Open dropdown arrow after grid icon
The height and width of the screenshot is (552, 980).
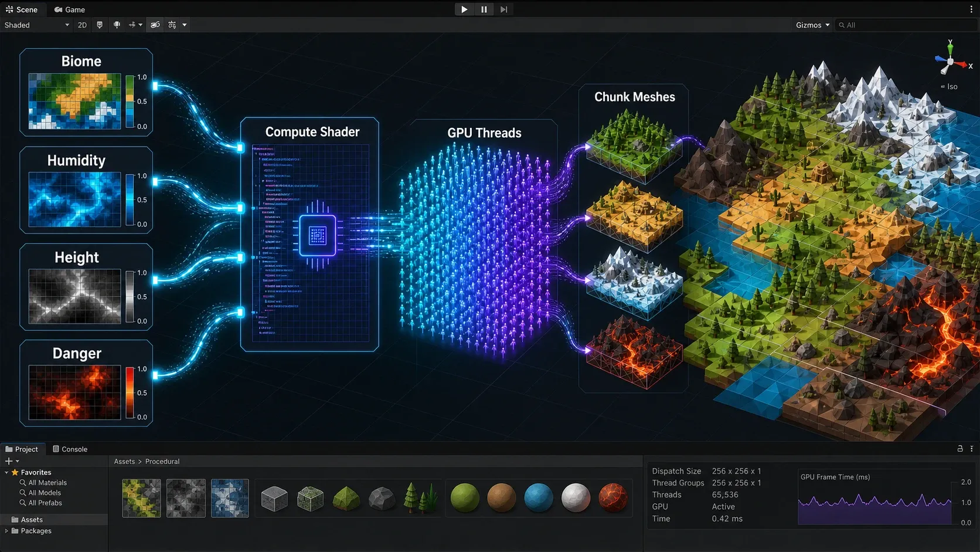pyautogui.click(x=185, y=25)
